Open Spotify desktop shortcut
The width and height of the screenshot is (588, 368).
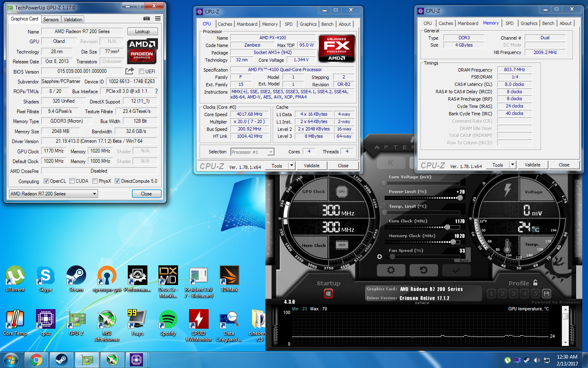coord(168,323)
